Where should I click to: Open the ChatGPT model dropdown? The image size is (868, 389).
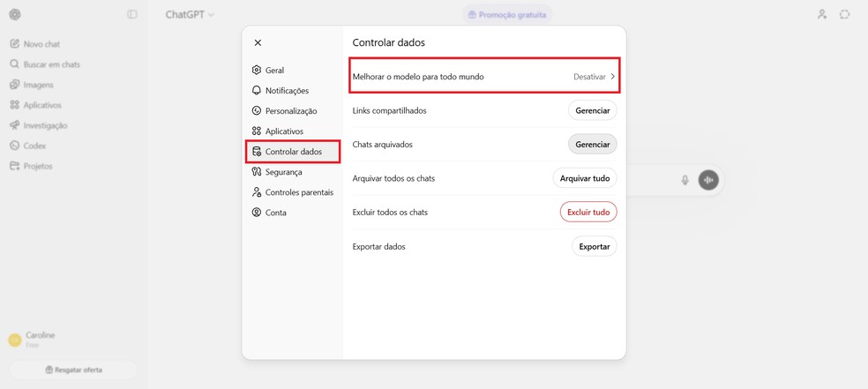pyautogui.click(x=190, y=14)
